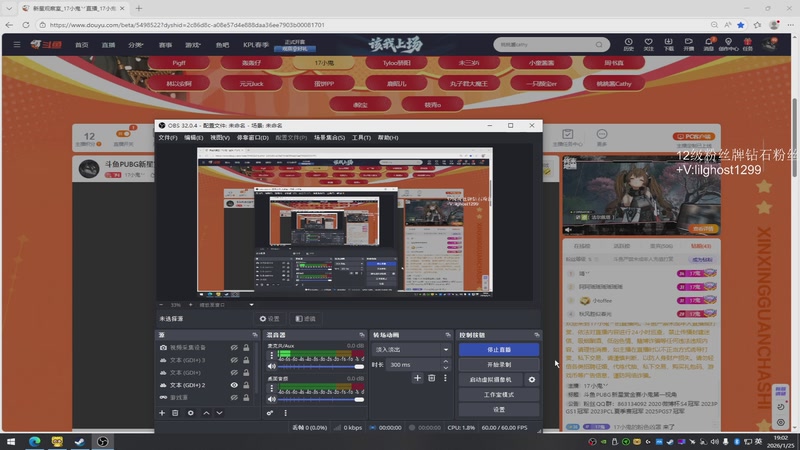This screenshot has height=450, width=800.
Task: Open Douyu 游戏 dropdown in navigation
Action: pyautogui.click(x=193, y=45)
